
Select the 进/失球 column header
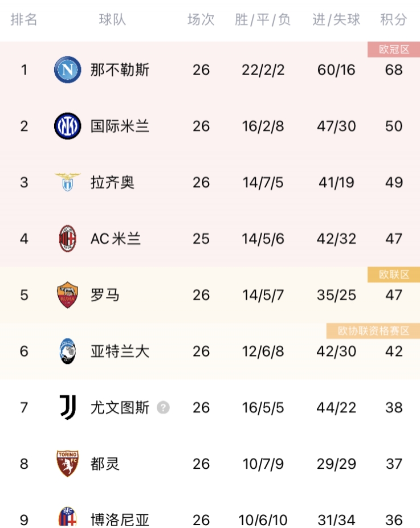pos(336,19)
